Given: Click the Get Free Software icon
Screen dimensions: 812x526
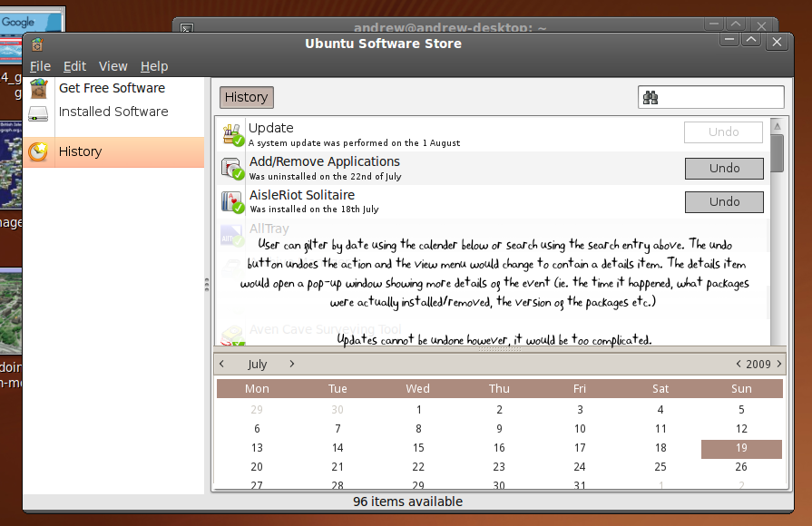Looking at the screenshot, I should click(38, 88).
